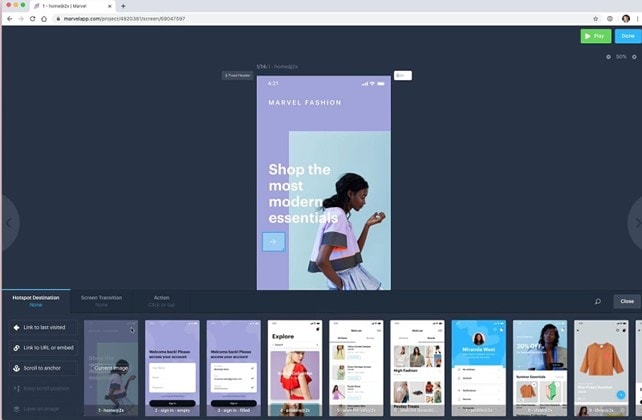Open the browser home page icon

(x=44, y=19)
